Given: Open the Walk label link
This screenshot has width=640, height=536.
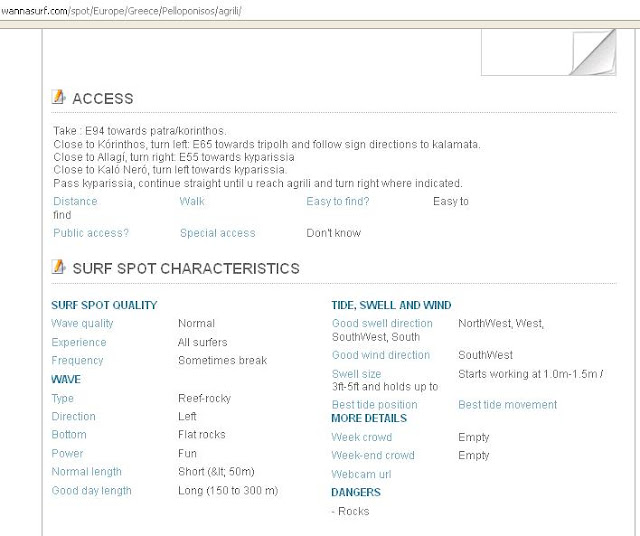Looking at the screenshot, I should pos(192,201).
